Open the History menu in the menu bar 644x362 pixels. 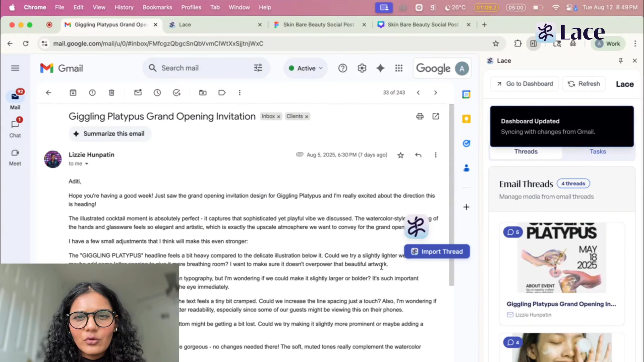coord(124,7)
